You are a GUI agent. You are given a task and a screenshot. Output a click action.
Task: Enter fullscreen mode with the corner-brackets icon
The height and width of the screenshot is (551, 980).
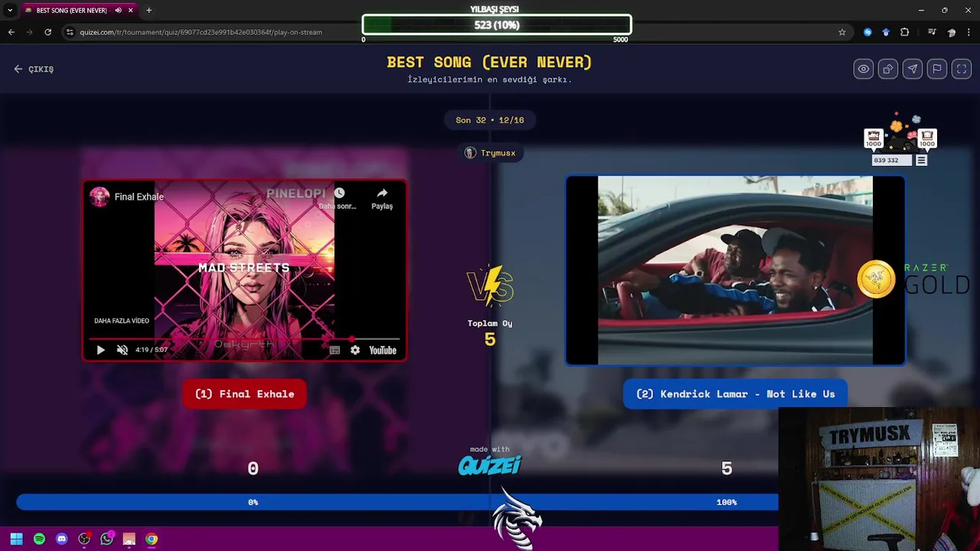pos(962,69)
